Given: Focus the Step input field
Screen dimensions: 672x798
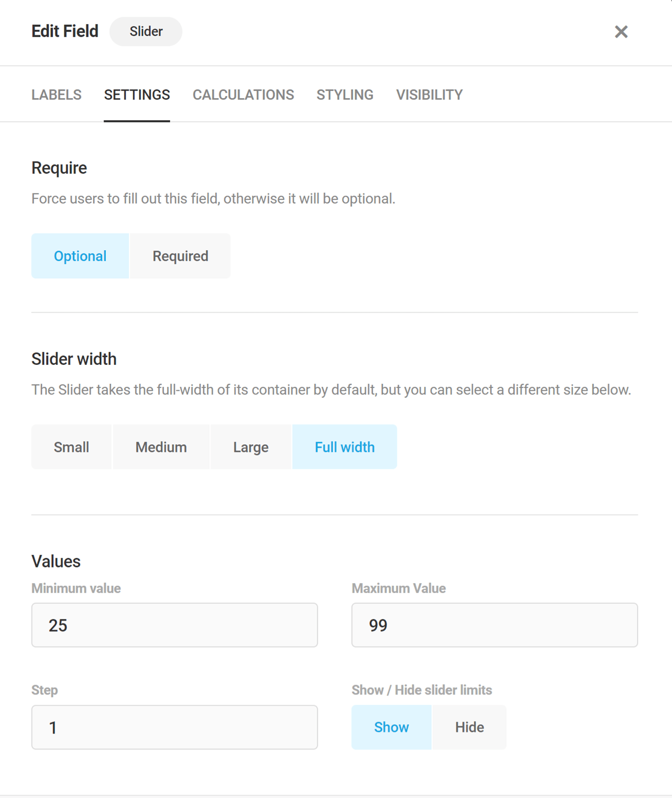Looking at the screenshot, I should click(x=175, y=727).
